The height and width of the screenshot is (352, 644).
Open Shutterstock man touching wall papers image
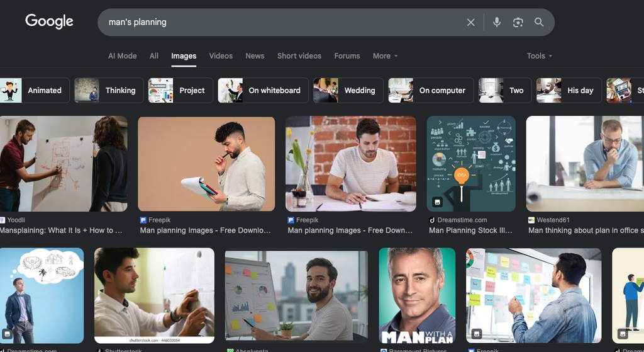154,295
